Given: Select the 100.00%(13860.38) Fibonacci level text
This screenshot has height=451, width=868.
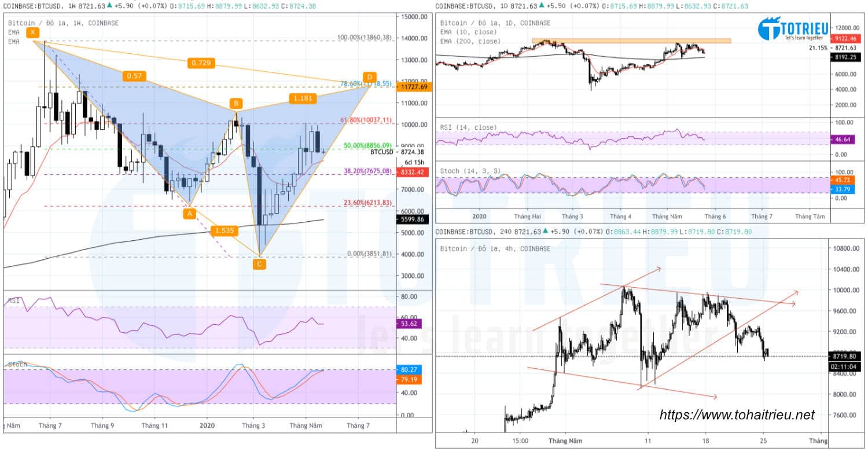Looking at the screenshot, I should [x=365, y=38].
